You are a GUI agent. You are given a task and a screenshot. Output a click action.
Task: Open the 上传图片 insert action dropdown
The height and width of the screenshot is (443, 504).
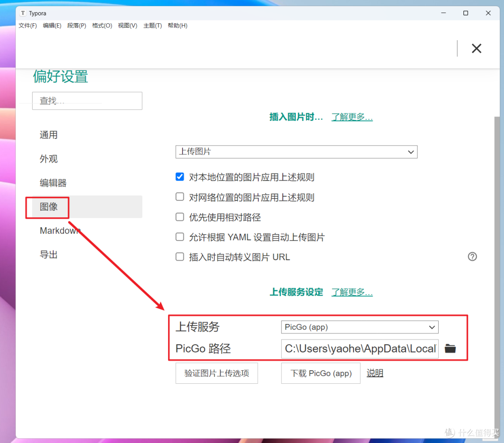point(296,152)
